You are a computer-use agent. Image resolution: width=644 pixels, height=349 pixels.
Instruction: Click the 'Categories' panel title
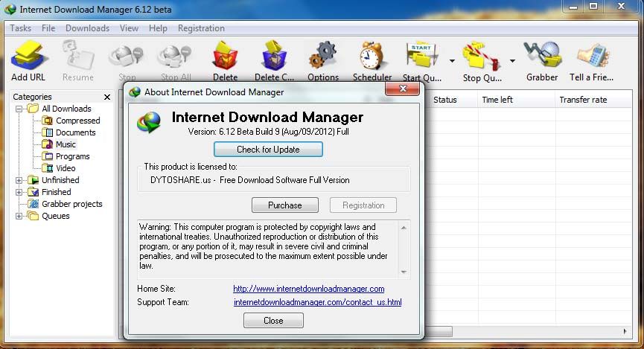32,97
